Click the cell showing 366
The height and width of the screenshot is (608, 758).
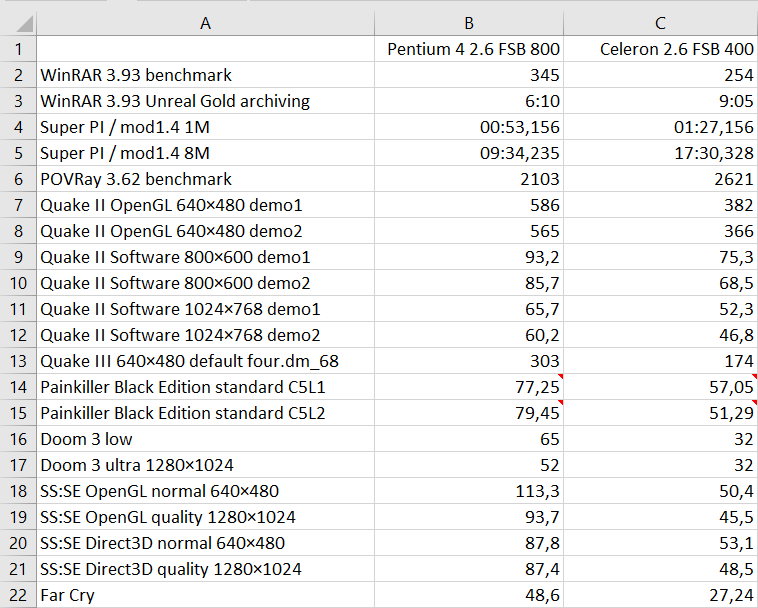point(660,231)
